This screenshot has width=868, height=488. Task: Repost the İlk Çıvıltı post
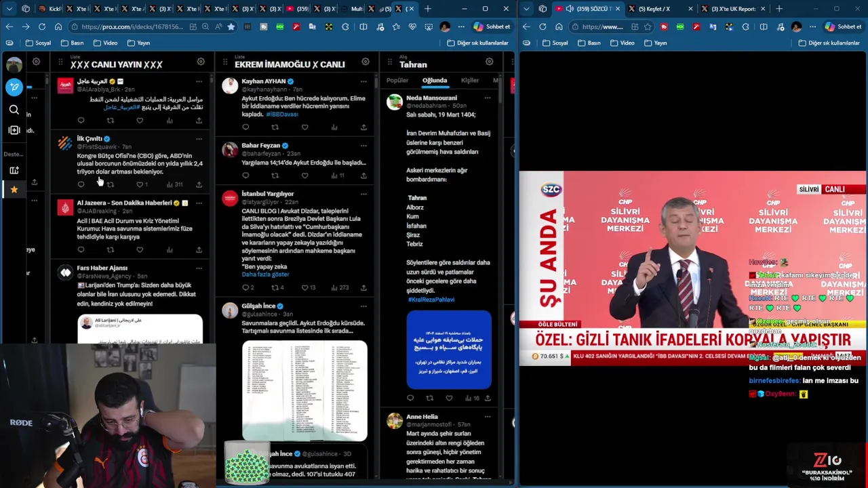[110, 184]
